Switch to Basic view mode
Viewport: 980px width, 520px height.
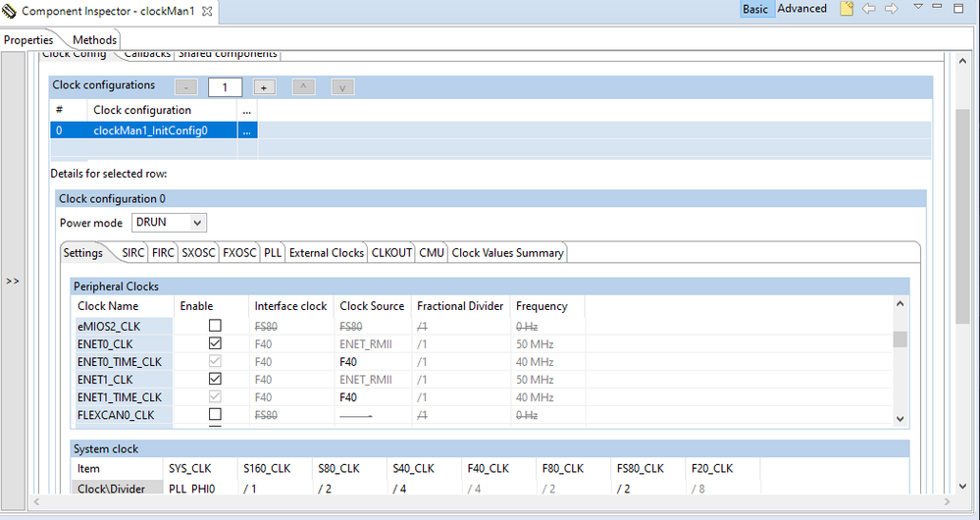coord(755,9)
